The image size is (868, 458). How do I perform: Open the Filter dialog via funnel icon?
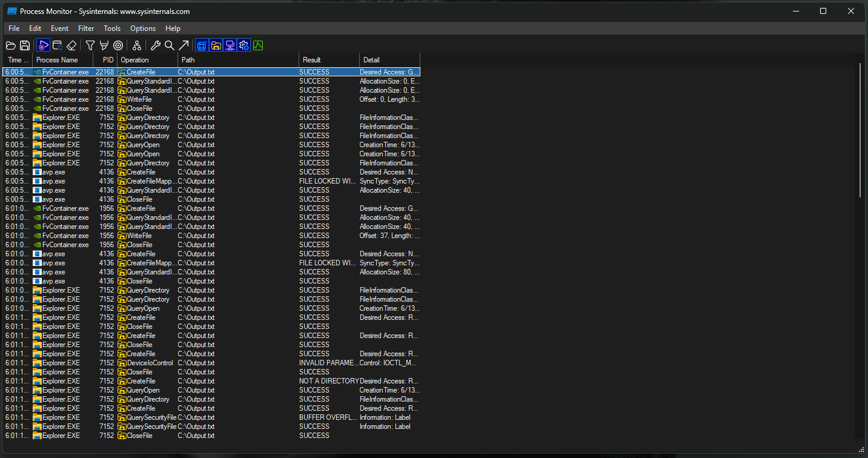click(90, 45)
